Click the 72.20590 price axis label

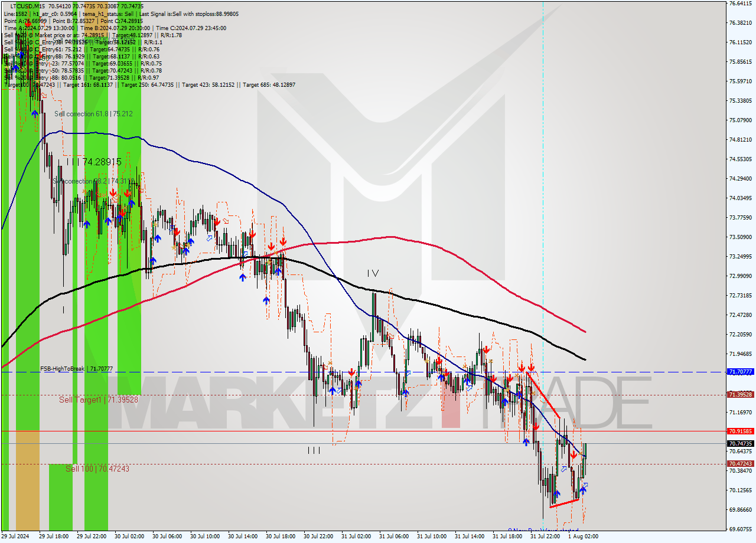point(741,335)
